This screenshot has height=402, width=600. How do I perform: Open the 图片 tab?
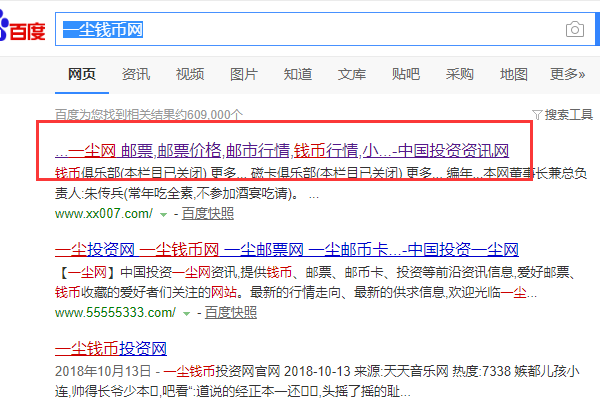(x=244, y=74)
